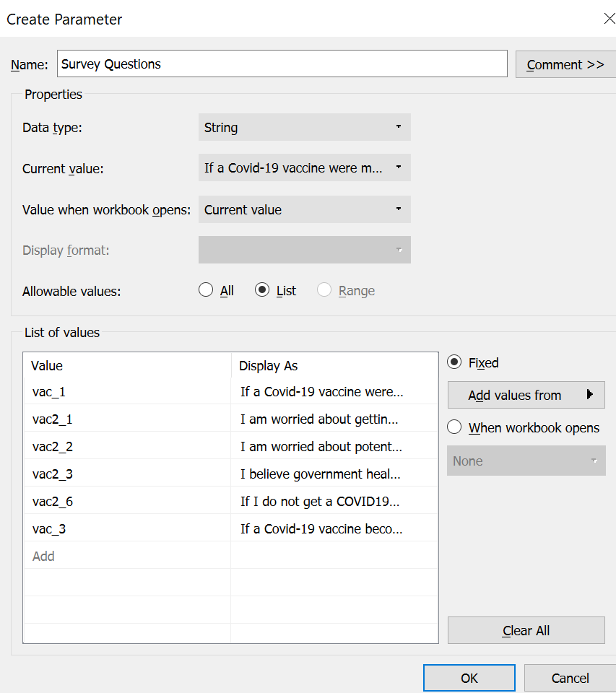Open the Data type dropdown
Viewport: 616px width, 693px height.
pos(304,127)
